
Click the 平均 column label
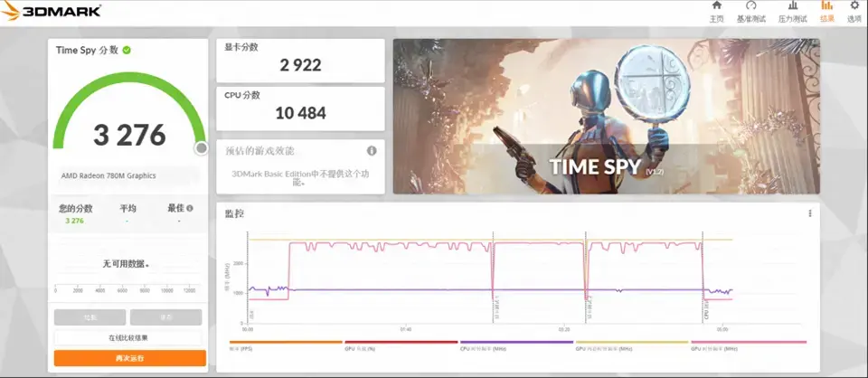(x=127, y=209)
